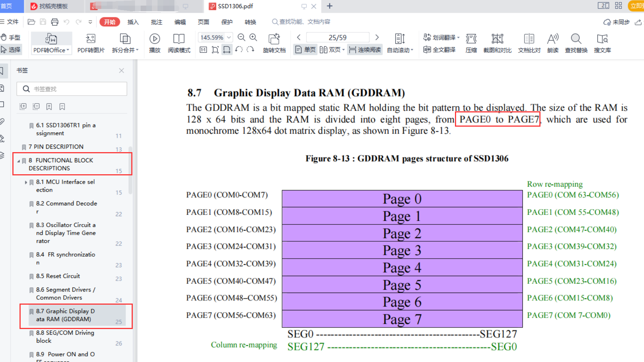644x362 pixels.
Task: Click the fit page icon
Action: tap(215, 49)
